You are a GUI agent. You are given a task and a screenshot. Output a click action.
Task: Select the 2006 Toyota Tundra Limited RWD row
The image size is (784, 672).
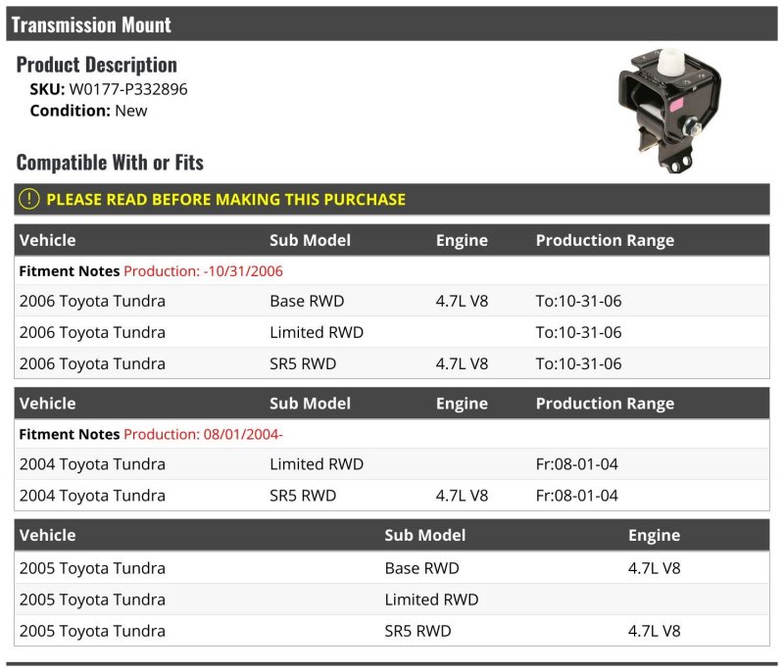click(392, 332)
